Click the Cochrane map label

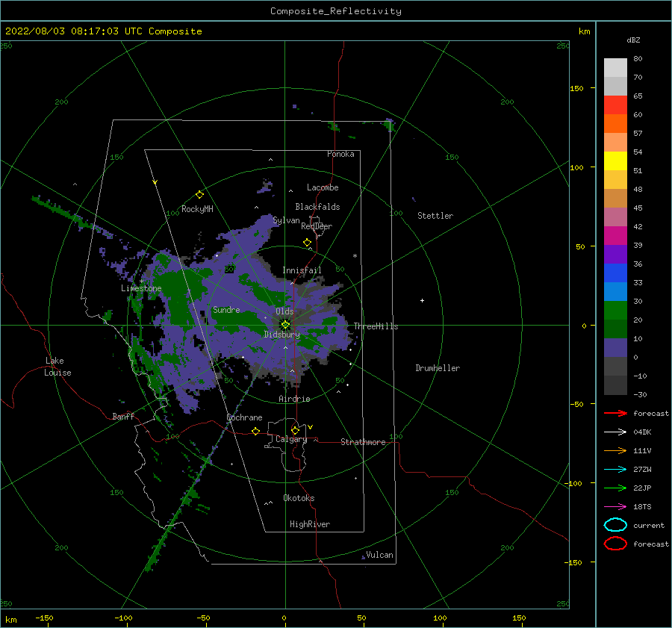pyautogui.click(x=244, y=417)
